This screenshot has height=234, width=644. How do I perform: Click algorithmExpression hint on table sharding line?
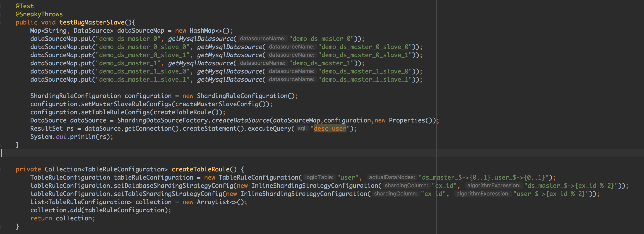483,194
